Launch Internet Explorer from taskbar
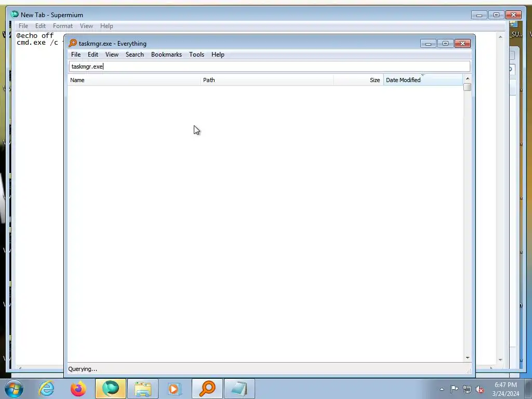The width and height of the screenshot is (532, 399). click(x=46, y=389)
